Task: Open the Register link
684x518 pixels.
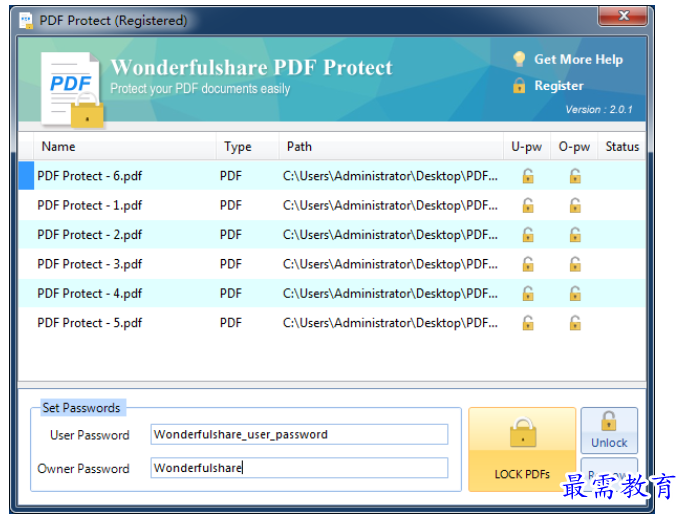Action: [x=559, y=86]
